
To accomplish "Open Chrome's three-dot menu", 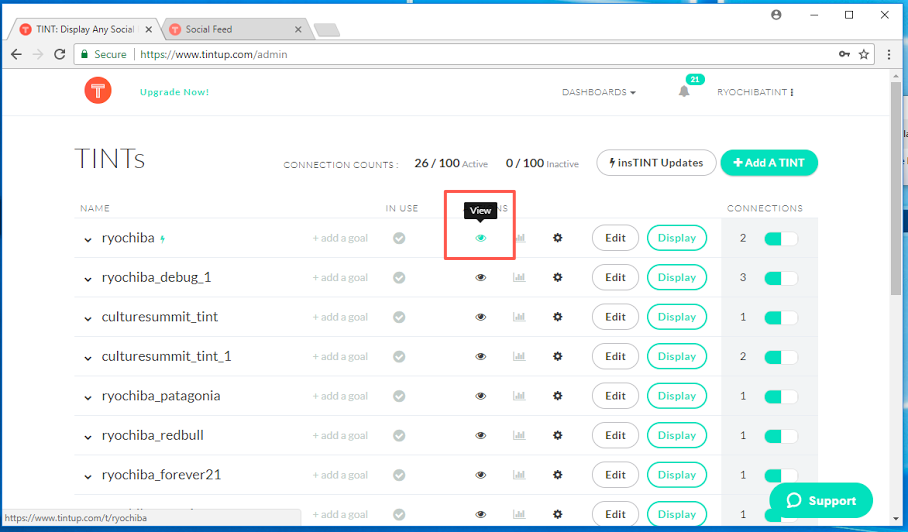I will pyautogui.click(x=889, y=54).
